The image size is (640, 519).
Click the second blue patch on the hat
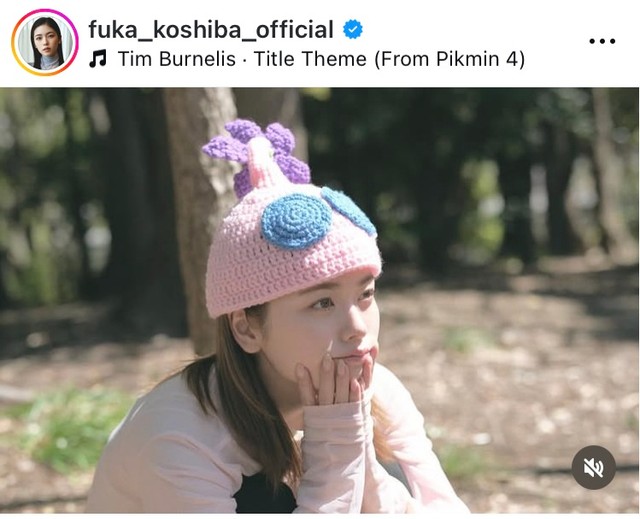pos(348,210)
